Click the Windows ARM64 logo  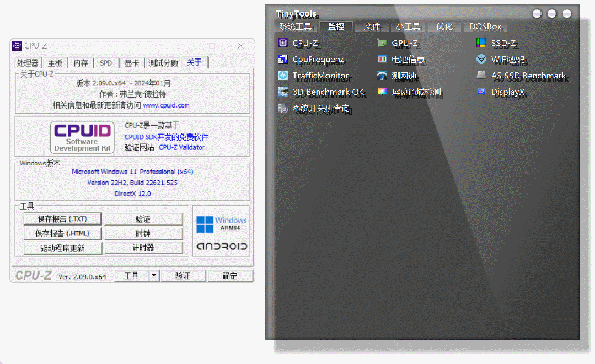tap(222, 224)
